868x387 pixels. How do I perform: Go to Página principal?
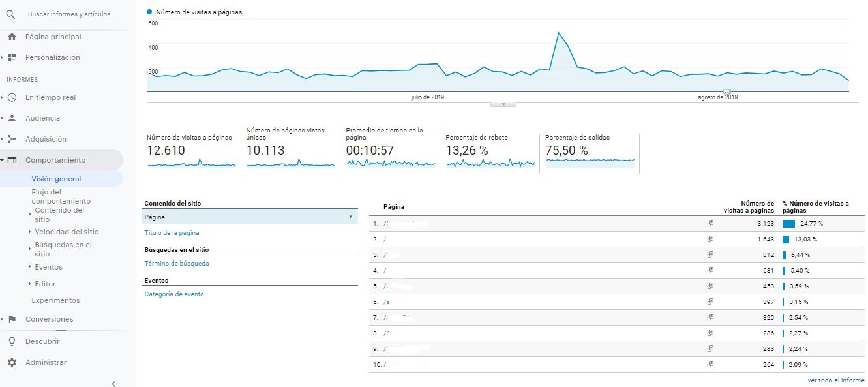tap(53, 37)
